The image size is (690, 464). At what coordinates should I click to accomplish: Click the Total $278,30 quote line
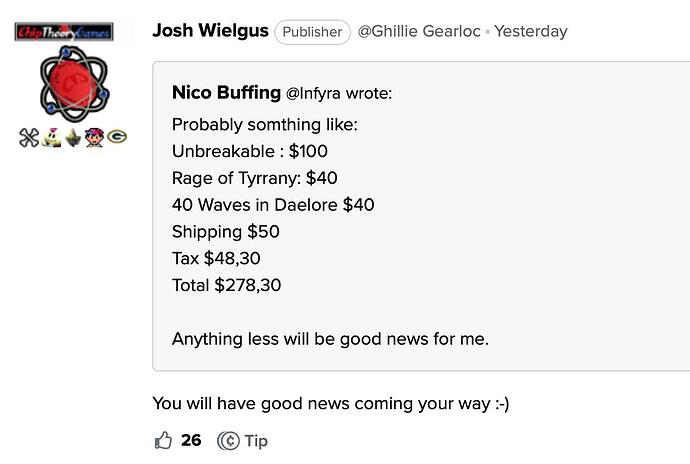(226, 285)
